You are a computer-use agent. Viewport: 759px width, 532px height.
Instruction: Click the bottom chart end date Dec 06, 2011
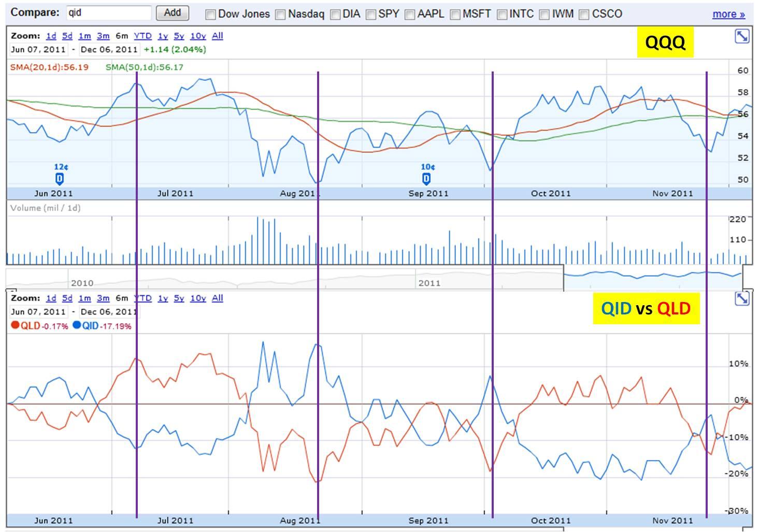(x=109, y=311)
